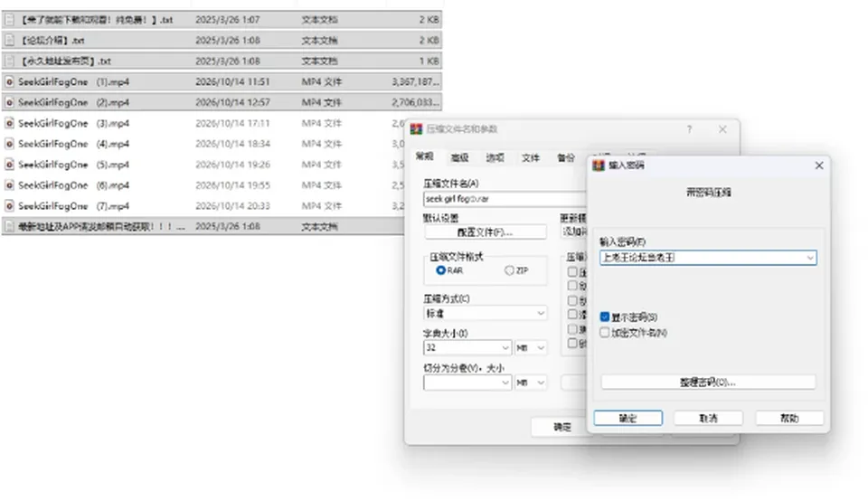The width and height of the screenshot is (868, 501).
Task: Open the password field dropdown arrow
Action: click(810, 258)
